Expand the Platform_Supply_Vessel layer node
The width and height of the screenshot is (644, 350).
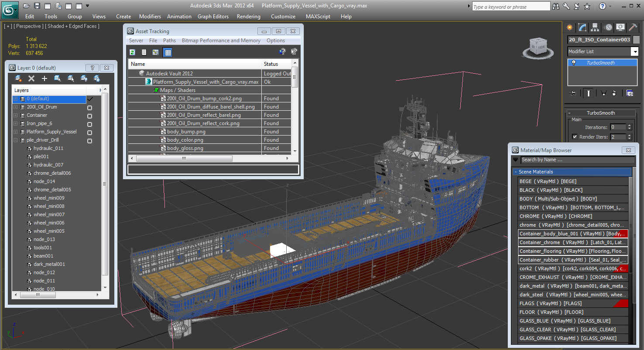(x=16, y=132)
